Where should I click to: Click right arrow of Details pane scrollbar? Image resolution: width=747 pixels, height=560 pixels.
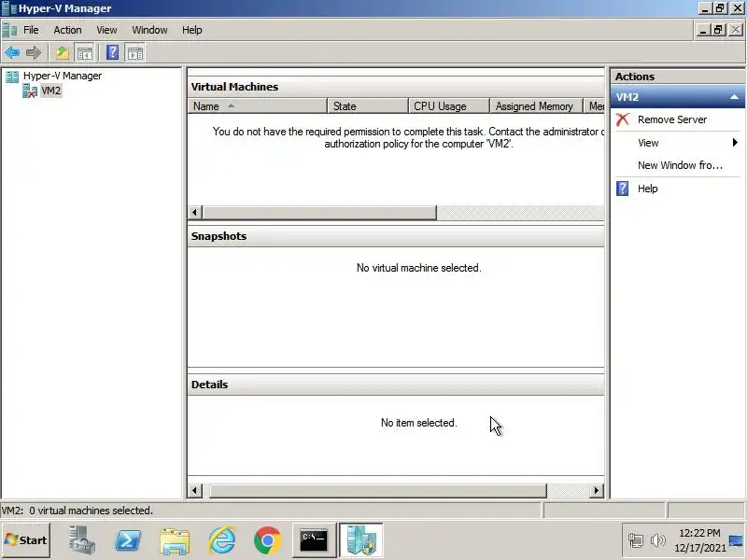[x=597, y=491]
